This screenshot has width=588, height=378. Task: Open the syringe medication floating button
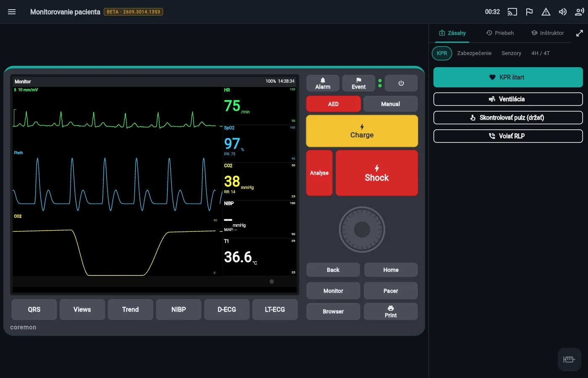click(x=569, y=359)
